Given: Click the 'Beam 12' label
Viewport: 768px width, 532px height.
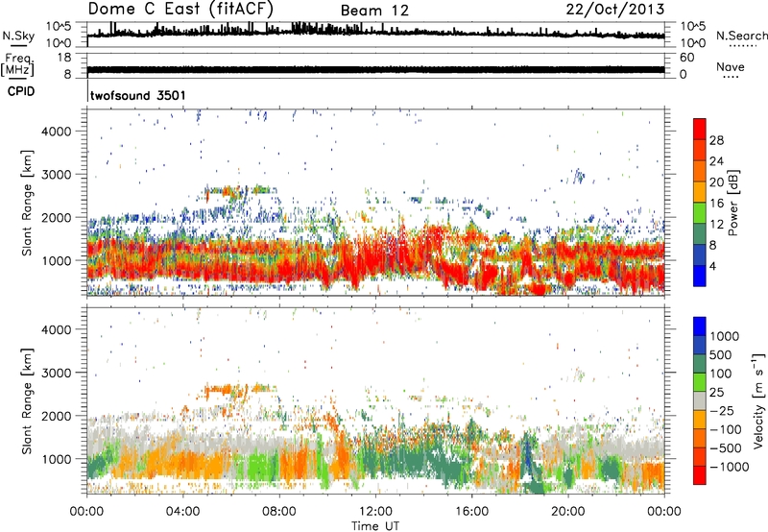Looking at the screenshot, I should point(374,11).
